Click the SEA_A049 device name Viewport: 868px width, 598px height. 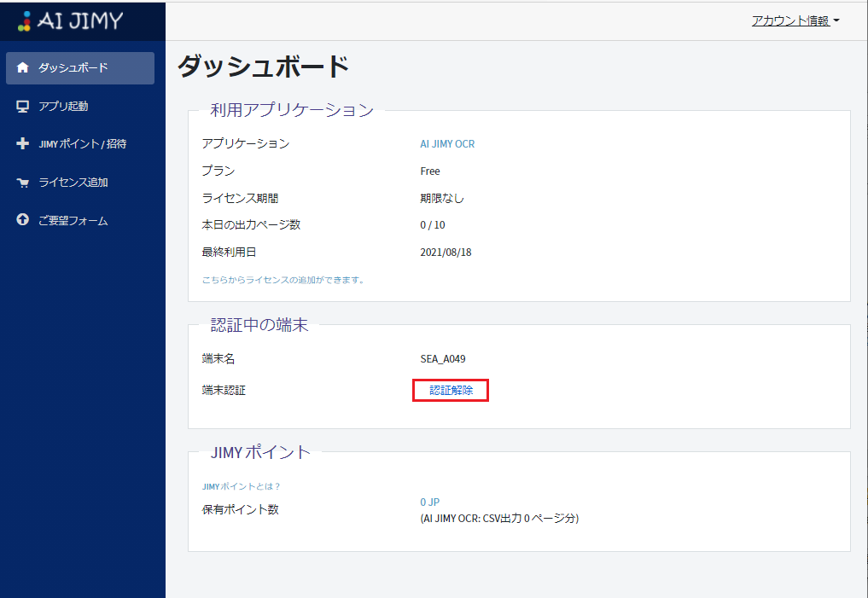(x=443, y=359)
